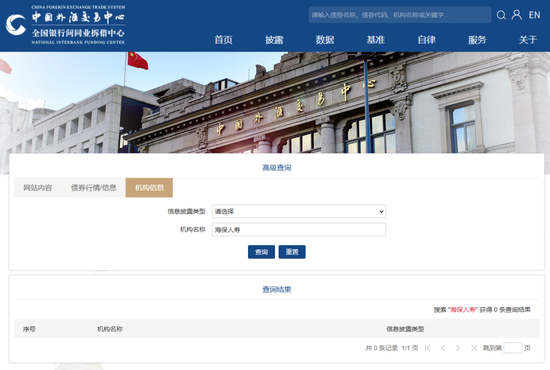550x370 pixels.
Task: Switch to the 债券行情/信息 tab
Action: click(94, 188)
